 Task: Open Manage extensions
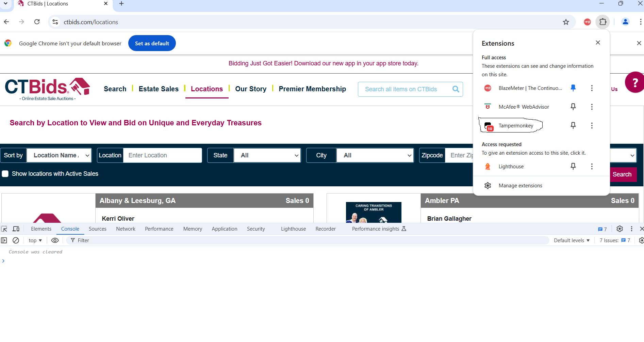point(520,186)
